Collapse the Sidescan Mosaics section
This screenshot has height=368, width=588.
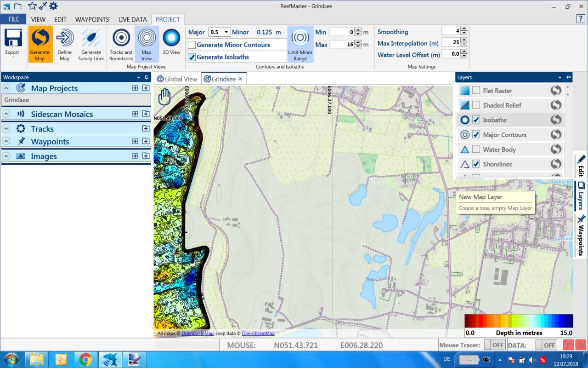coord(6,114)
